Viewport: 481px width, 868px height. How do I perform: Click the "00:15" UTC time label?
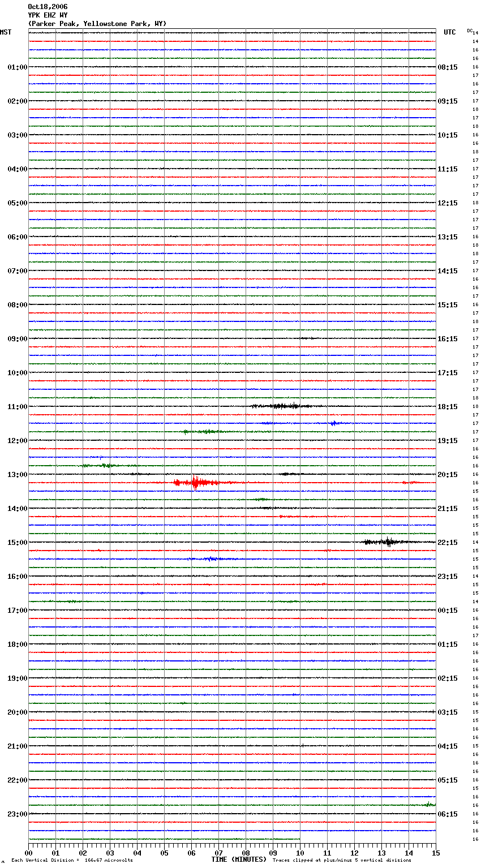click(x=448, y=611)
